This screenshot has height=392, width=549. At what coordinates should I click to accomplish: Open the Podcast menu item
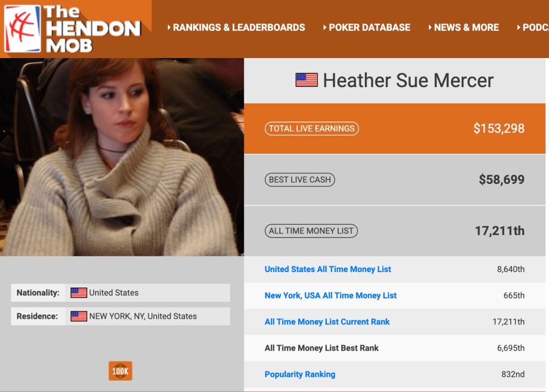click(x=536, y=27)
